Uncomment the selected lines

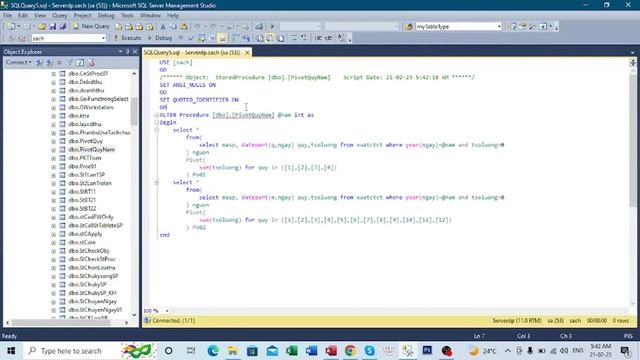(x=304, y=38)
